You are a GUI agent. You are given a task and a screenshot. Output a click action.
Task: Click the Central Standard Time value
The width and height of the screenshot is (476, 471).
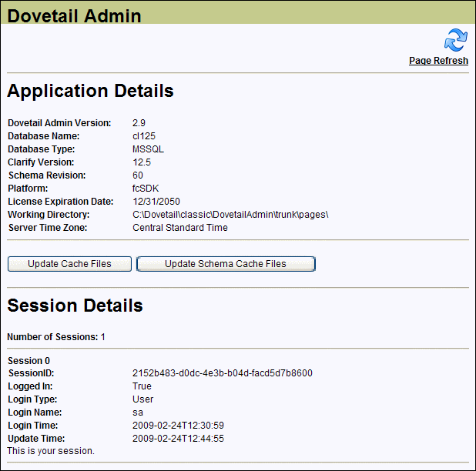coord(180,228)
